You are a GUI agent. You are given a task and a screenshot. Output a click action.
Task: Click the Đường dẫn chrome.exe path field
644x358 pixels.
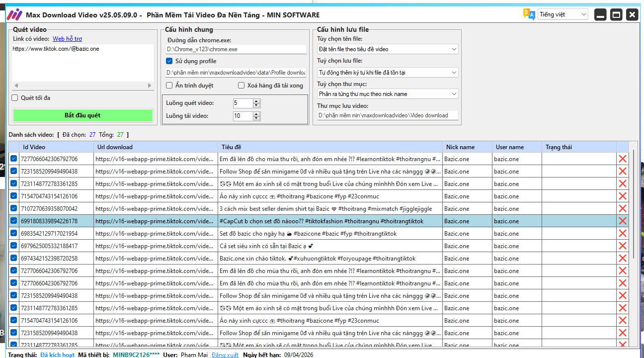(236, 49)
